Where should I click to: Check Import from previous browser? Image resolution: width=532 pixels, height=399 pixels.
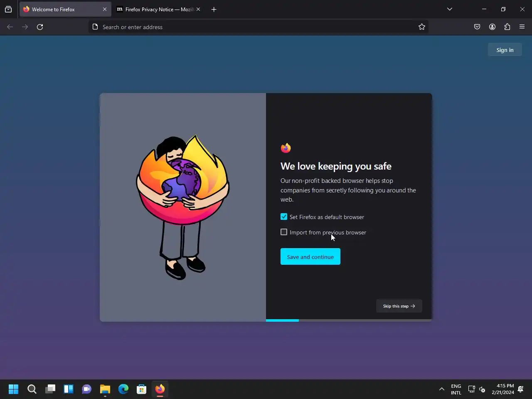pyautogui.click(x=284, y=232)
